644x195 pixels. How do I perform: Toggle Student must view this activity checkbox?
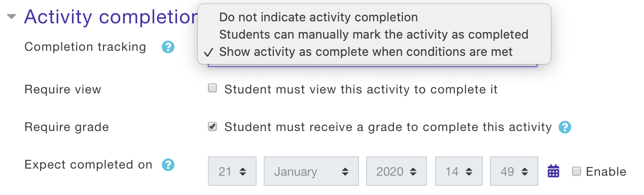point(212,88)
